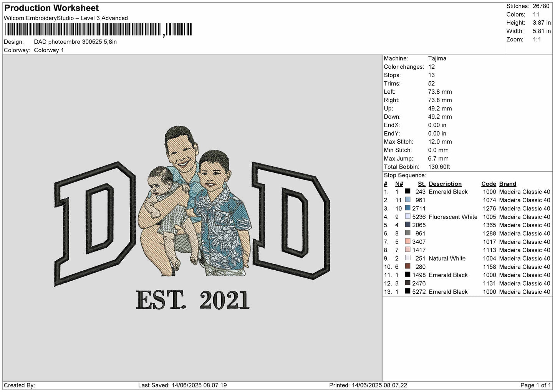Click the Colors value '11'
555x392 pixels.
[536, 15]
